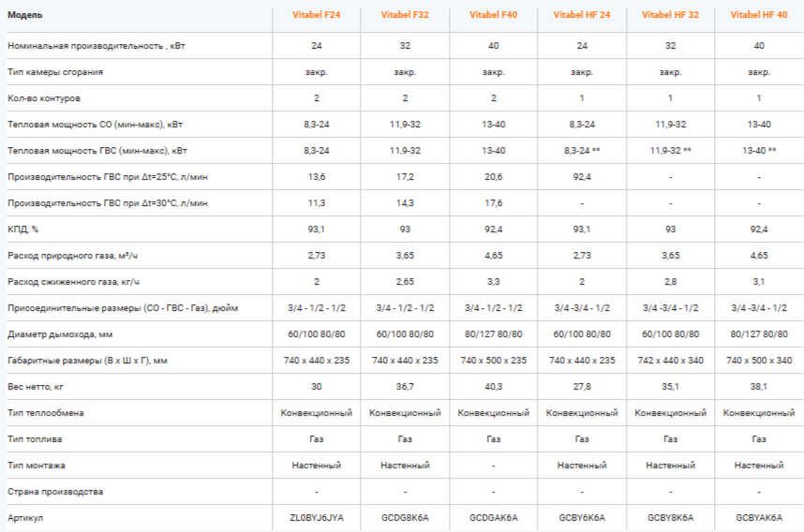Select 'Номинальная производительность, кВт' row label
Screen dimensions: 804x532
(97, 46)
